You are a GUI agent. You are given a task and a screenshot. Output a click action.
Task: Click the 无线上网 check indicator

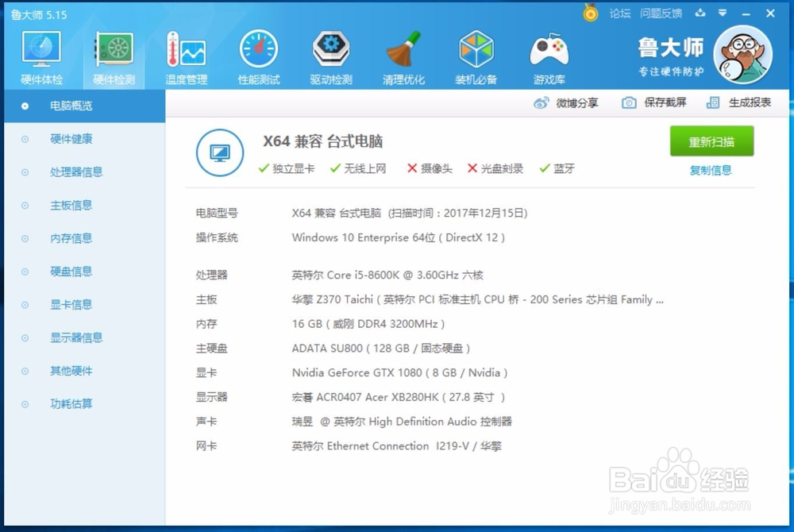coord(358,168)
